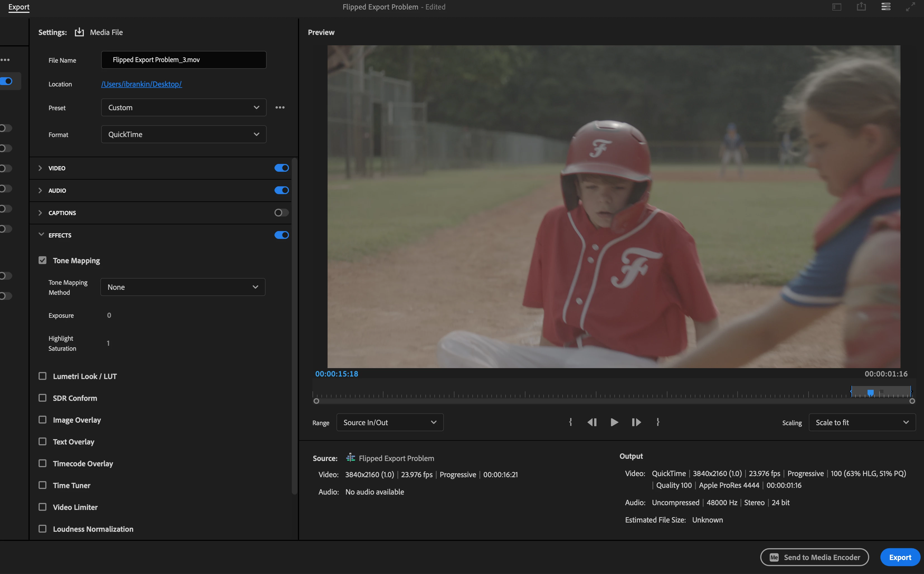The width and height of the screenshot is (924, 574).
Task: Open the Format QuickTime dropdown
Action: [184, 134]
